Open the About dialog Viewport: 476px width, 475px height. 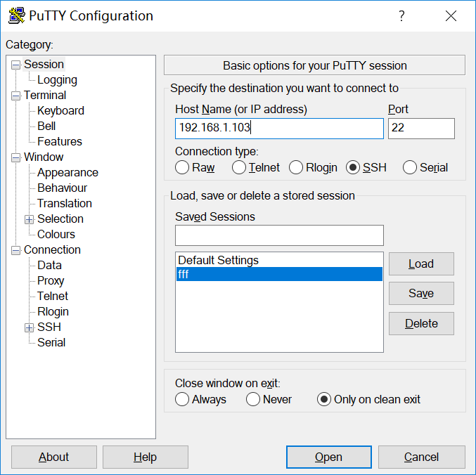54,457
